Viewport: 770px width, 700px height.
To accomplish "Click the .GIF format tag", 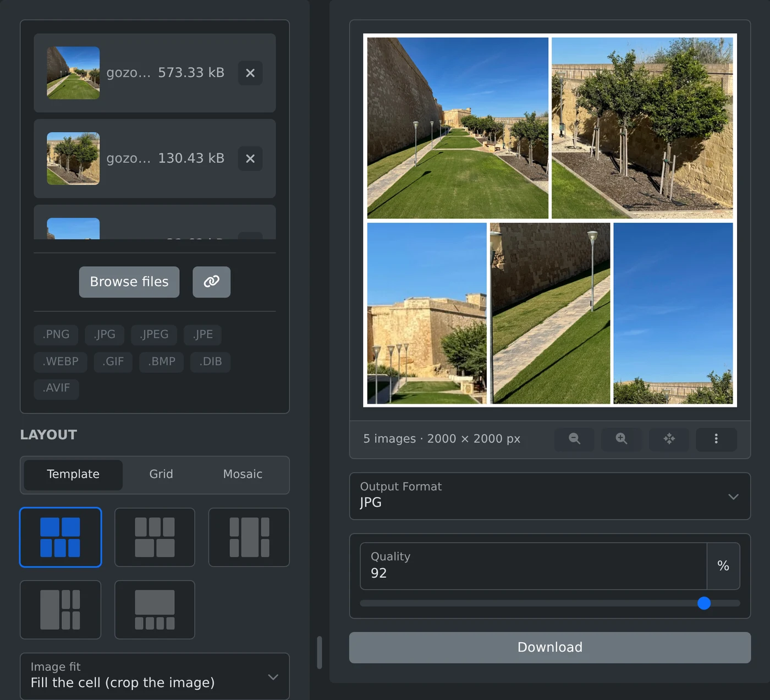I will coord(113,362).
